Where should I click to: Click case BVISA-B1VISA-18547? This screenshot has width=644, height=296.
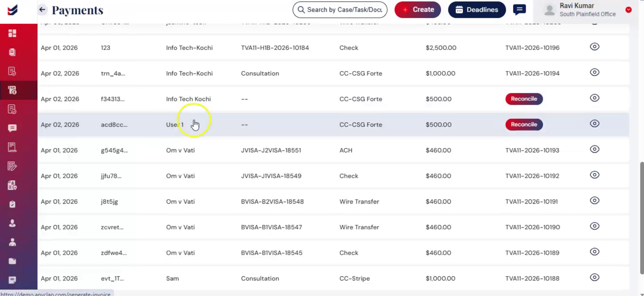pyautogui.click(x=272, y=227)
